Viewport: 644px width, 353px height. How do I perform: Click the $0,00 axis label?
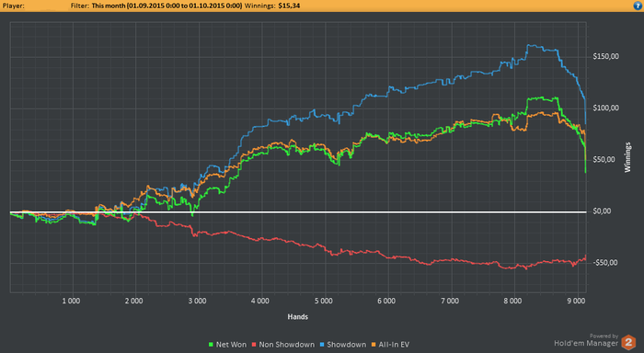pyautogui.click(x=602, y=211)
